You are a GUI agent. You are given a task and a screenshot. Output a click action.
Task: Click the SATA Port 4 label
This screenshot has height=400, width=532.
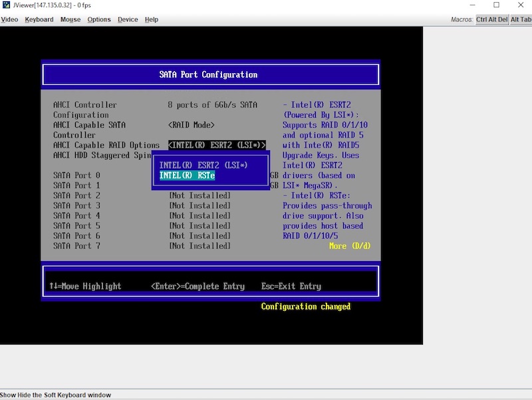(76, 215)
